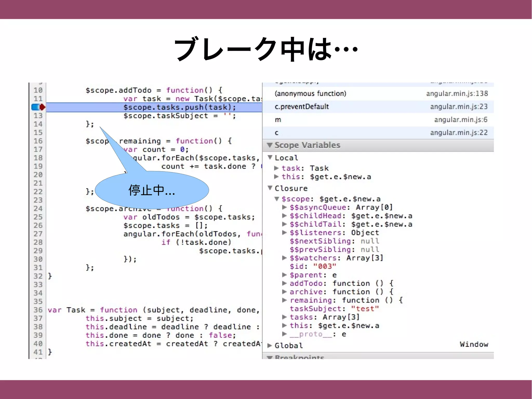
Task: Expand tasks: Array[3] entry
Action: (284, 317)
